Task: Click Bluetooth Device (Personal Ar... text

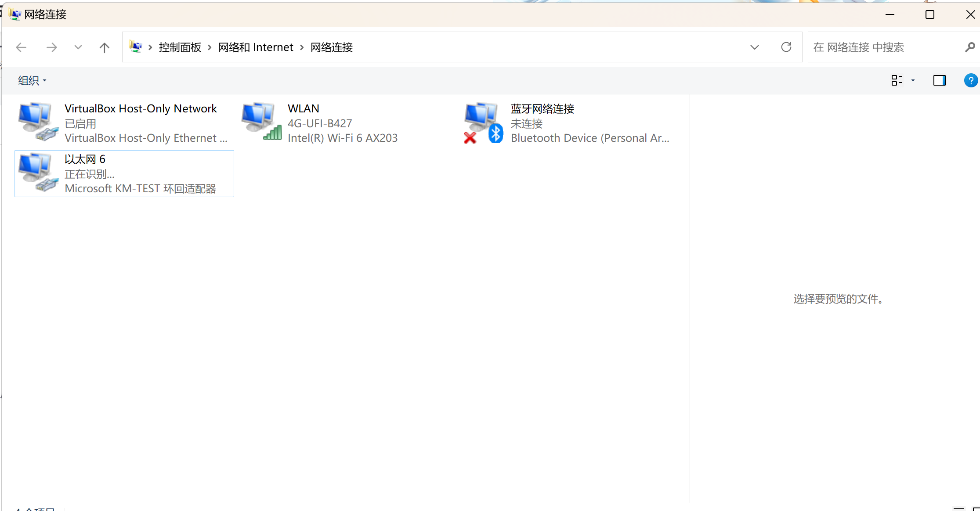Action: coord(590,138)
